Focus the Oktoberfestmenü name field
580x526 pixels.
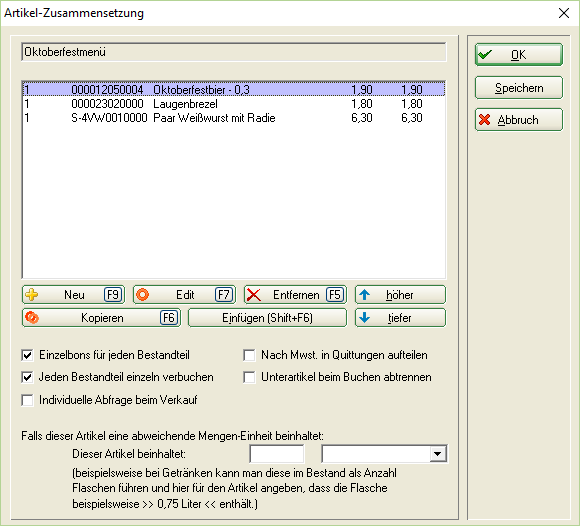coord(234,52)
